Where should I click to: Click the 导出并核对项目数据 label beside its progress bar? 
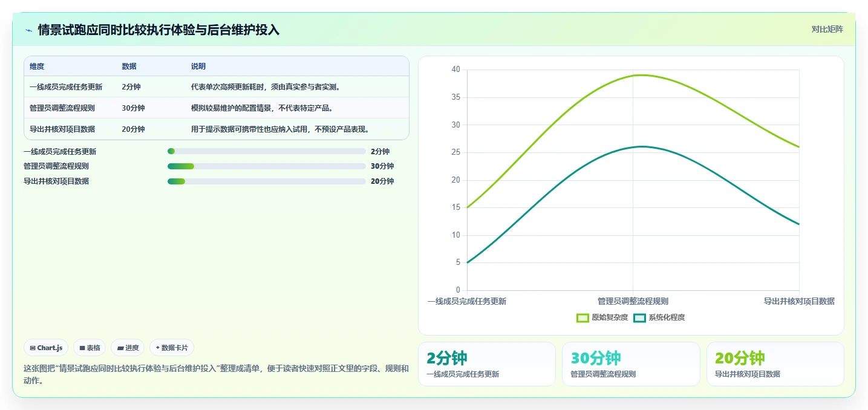56,181
